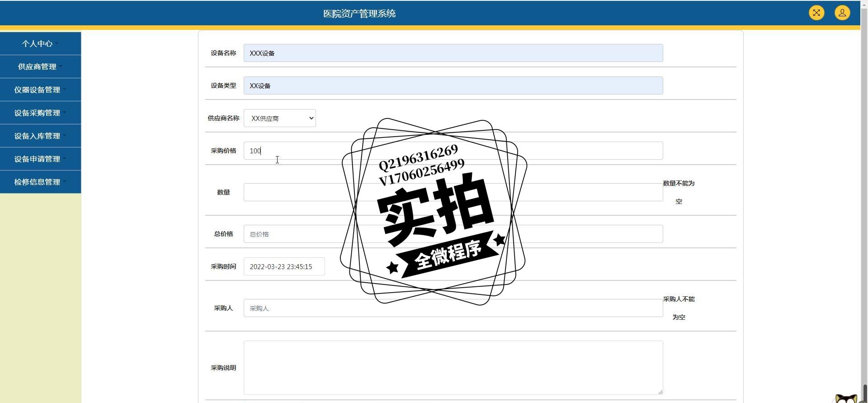Click the 采购价格 field label
This screenshot has width=868, height=403.
point(223,151)
